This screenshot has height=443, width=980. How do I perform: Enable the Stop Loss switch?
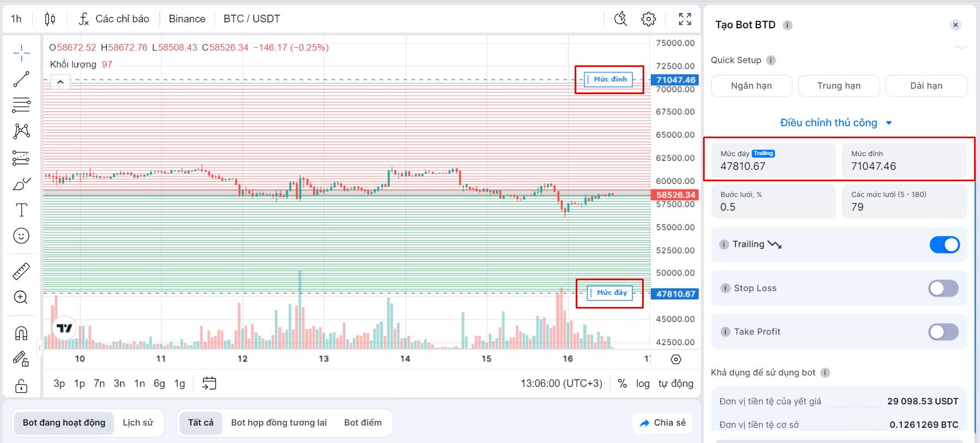click(x=944, y=288)
